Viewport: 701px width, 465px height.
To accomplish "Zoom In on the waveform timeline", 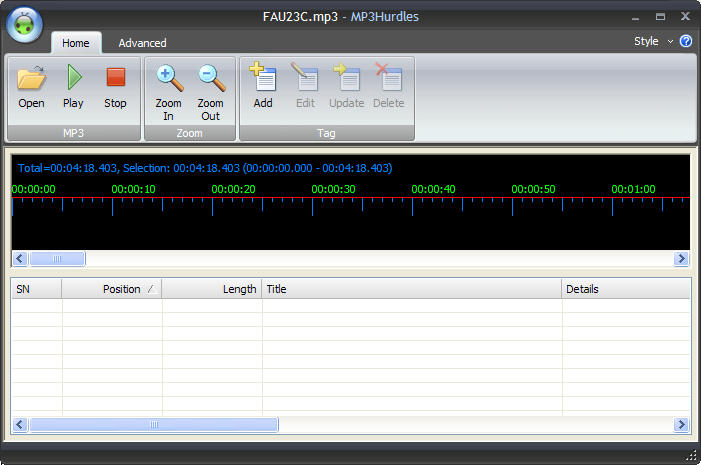I will (169, 93).
